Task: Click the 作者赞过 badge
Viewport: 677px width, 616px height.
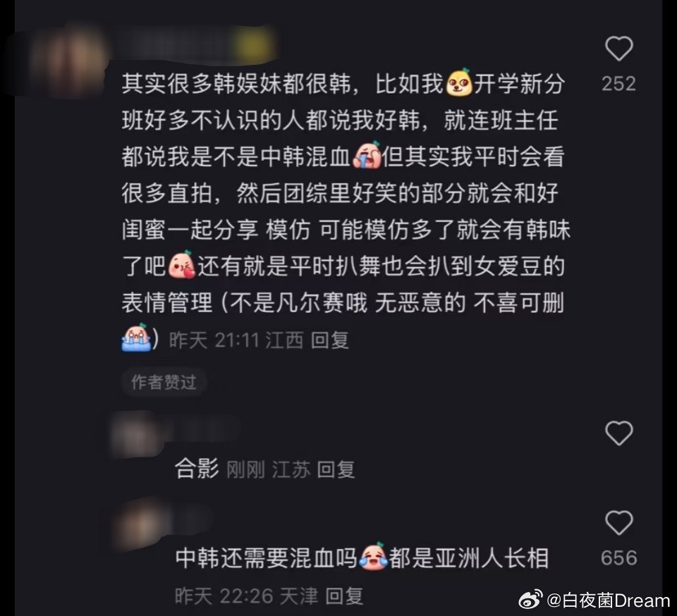Action: [x=164, y=382]
